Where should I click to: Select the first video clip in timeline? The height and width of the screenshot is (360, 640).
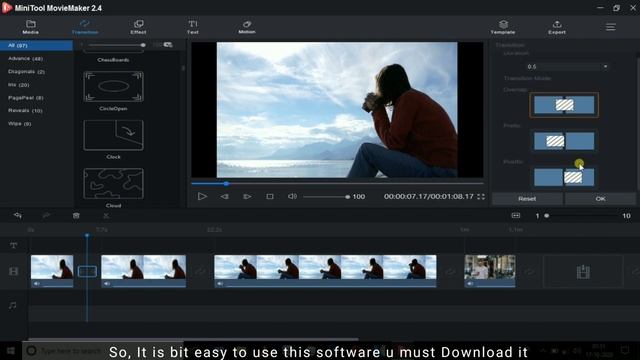click(x=52, y=271)
